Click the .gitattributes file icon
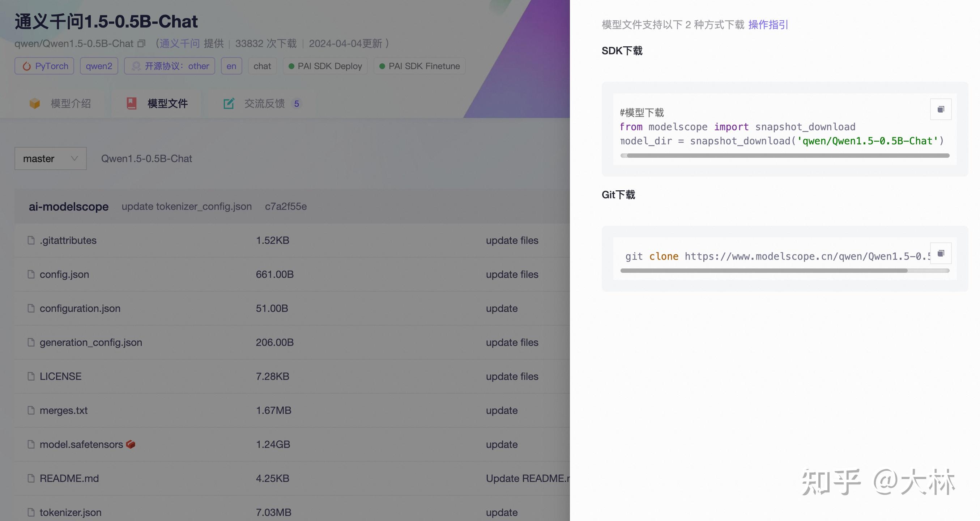 (x=31, y=240)
